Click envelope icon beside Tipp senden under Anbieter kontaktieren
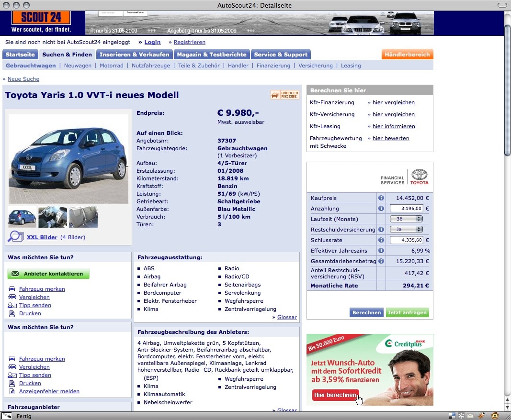Screen dimensions: 511x420 pos(12,305)
